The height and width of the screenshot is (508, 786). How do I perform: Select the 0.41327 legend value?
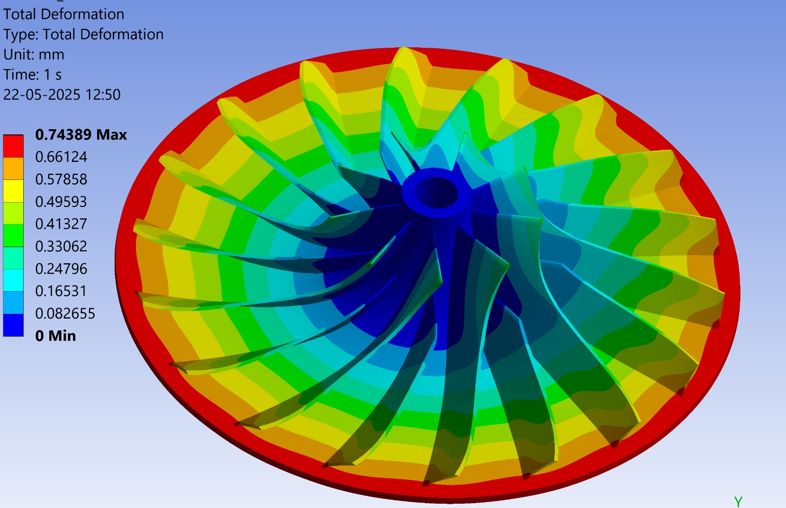click(60, 224)
